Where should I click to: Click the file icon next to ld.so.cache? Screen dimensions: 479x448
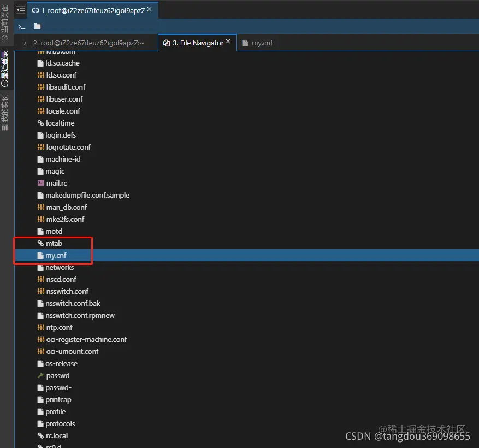(40, 63)
